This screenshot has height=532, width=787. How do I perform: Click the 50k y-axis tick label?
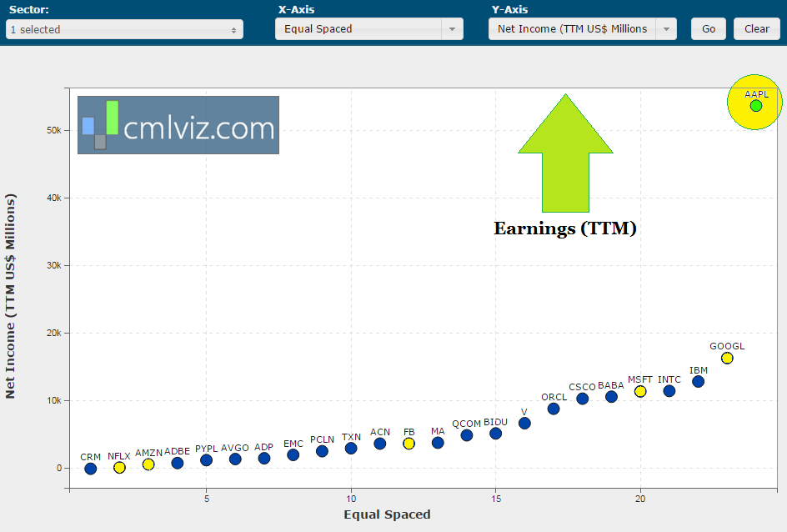pyautogui.click(x=53, y=130)
